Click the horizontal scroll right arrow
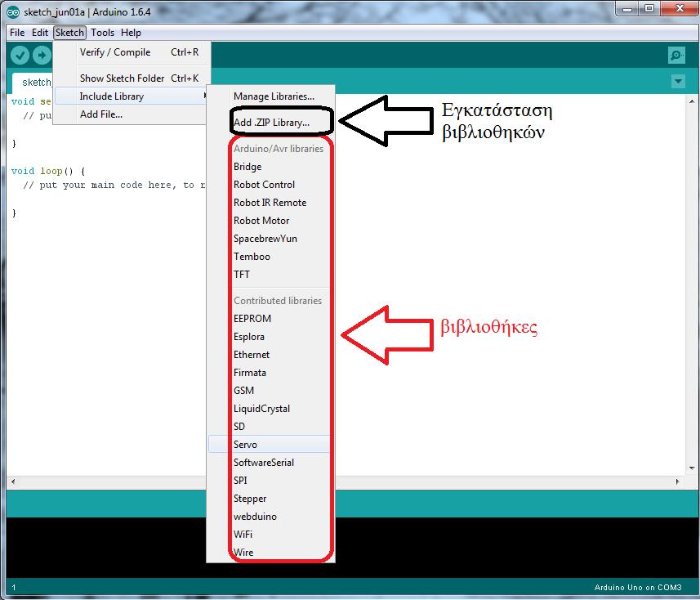700x600 pixels. tap(678, 481)
